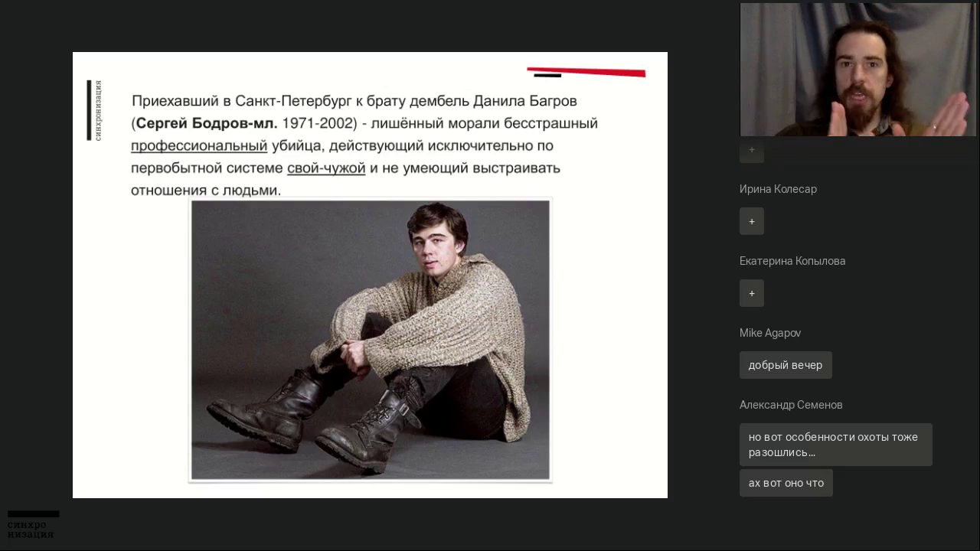Click on chat username Ирина Колесар
Image resolution: width=980 pixels, height=551 pixels.
coord(778,189)
